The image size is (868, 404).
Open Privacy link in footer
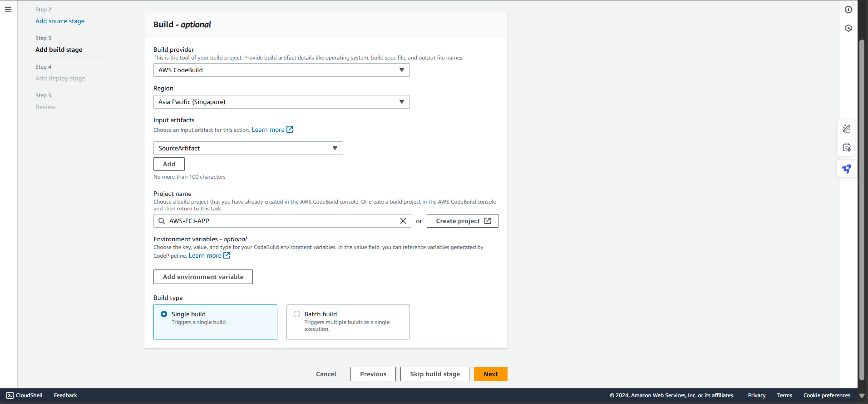pos(757,395)
